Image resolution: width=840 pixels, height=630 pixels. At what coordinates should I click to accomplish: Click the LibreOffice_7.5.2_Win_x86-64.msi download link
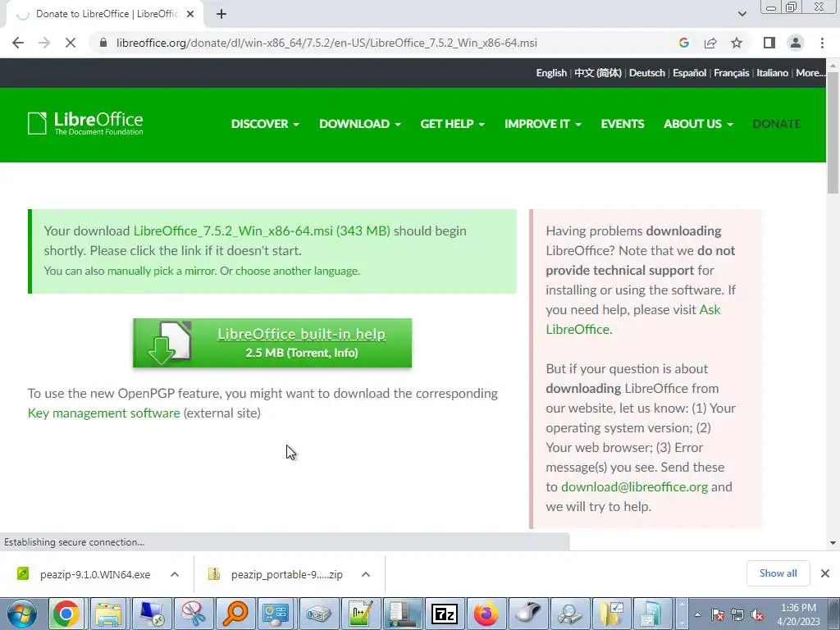tap(262, 231)
